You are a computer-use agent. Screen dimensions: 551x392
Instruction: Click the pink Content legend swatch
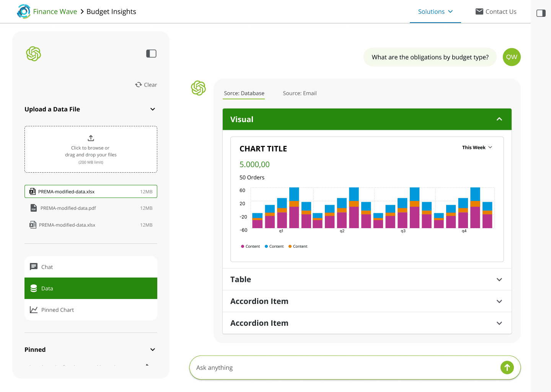(x=243, y=247)
